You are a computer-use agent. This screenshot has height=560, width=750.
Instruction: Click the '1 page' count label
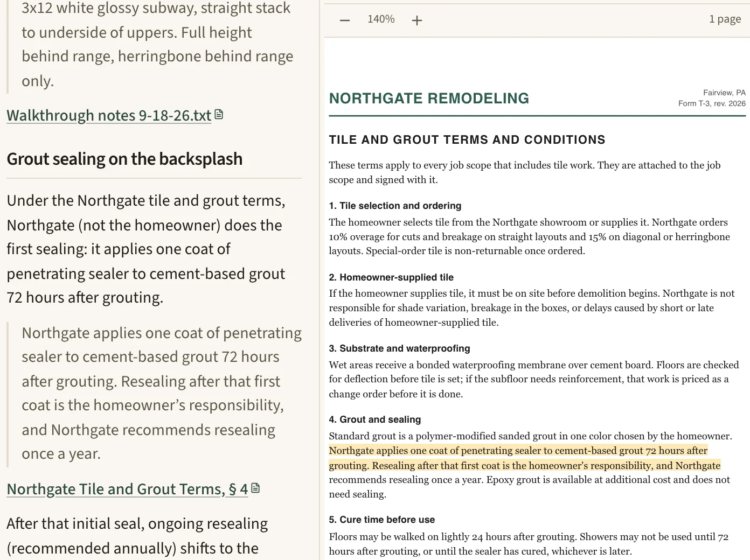point(725,19)
